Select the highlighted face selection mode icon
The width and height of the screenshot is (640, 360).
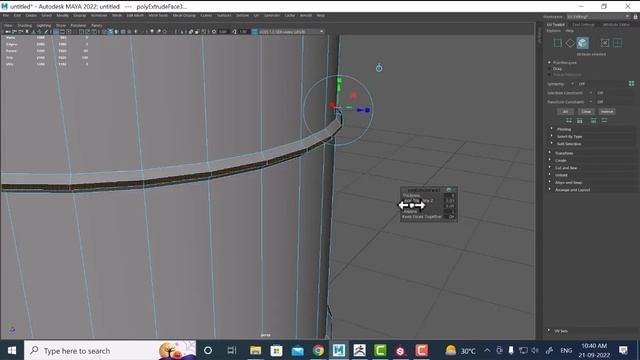click(582, 43)
